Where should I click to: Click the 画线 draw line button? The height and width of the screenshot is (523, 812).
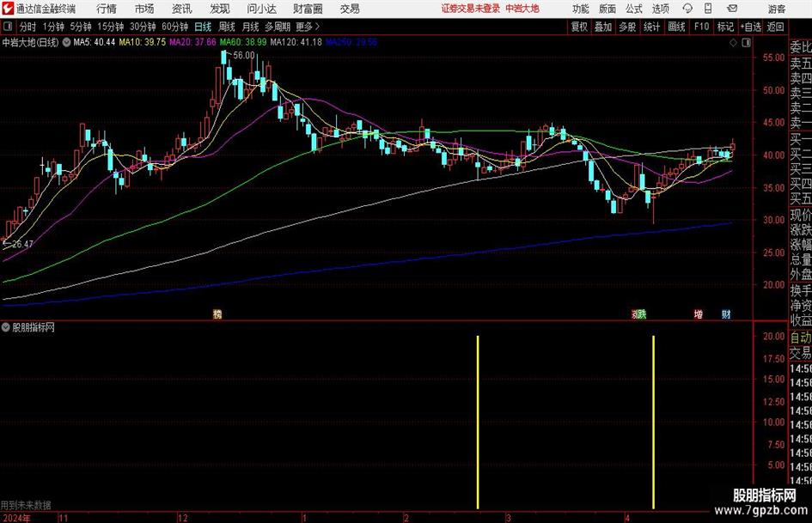(x=676, y=27)
